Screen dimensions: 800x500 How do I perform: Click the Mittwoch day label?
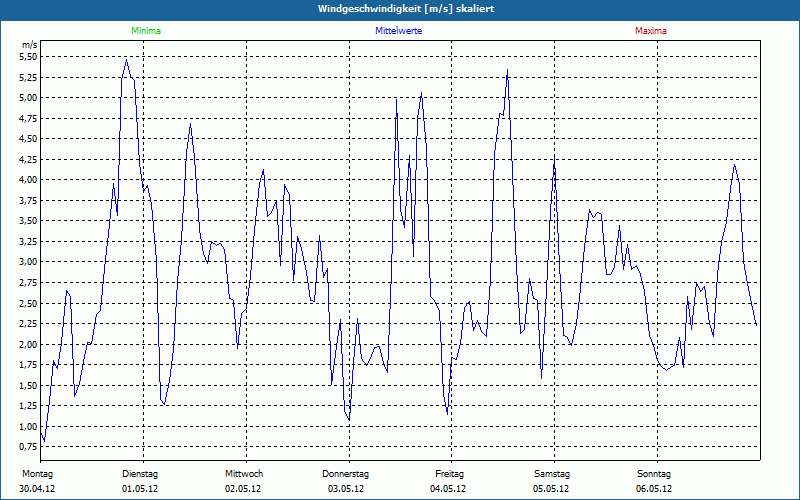click(244, 474)
